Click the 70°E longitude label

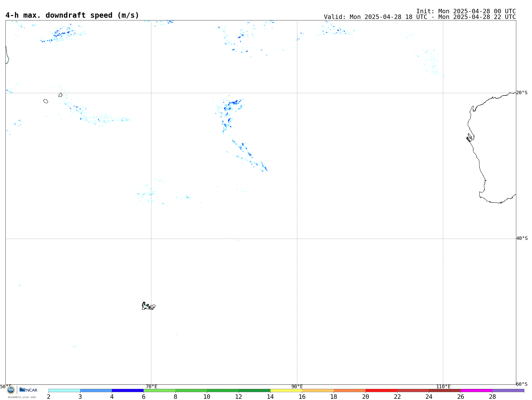151,387
